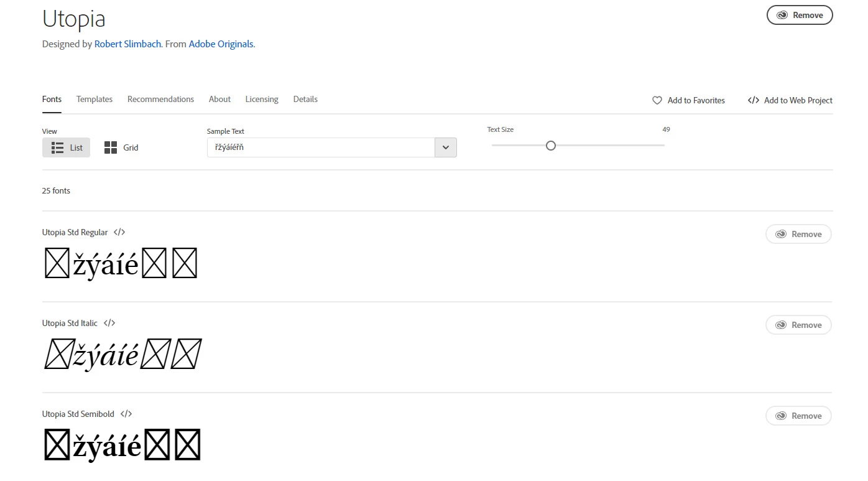Open the Recommendations tab

click(x=160, y=100)
